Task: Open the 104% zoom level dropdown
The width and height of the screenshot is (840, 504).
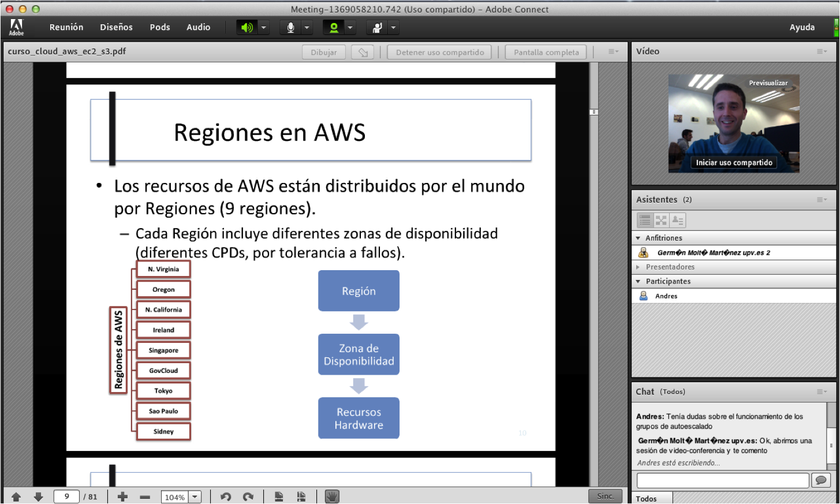Action: tap(195, 496)
